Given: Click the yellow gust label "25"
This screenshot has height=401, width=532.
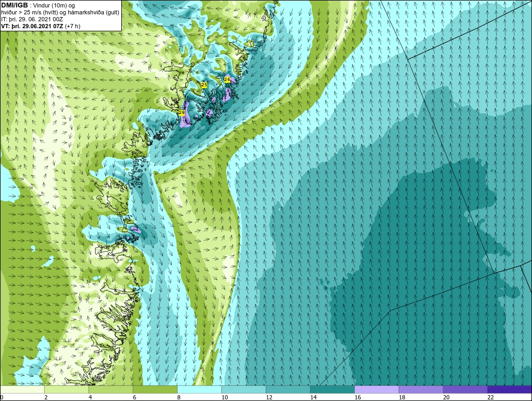Looking at the screenshot, I should [204, 85].
